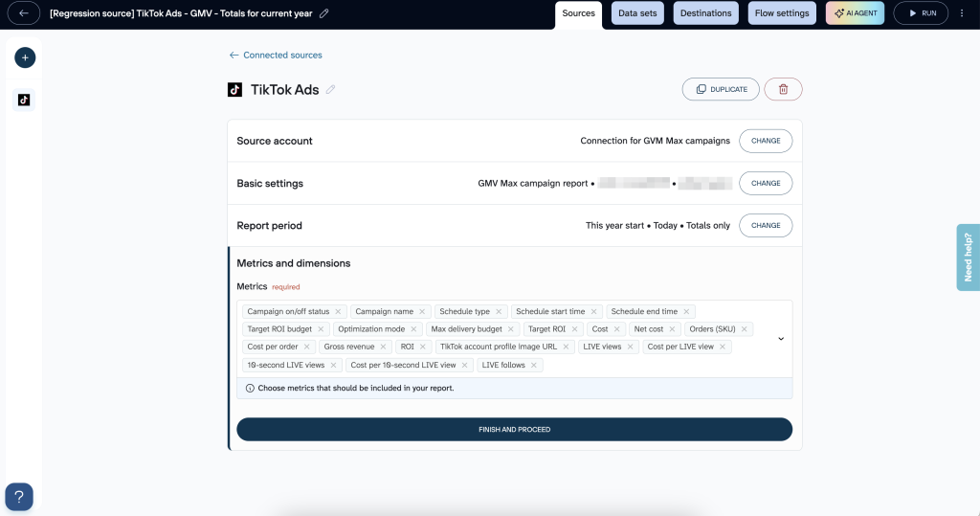
Task: Select the TikTok icon in left sidebar
Action: tap(25, 100)
